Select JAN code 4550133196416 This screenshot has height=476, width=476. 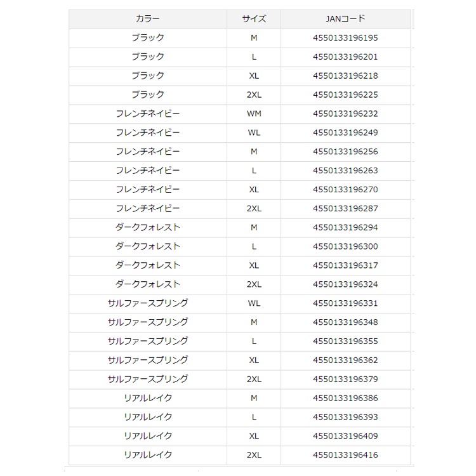[345, 455]
